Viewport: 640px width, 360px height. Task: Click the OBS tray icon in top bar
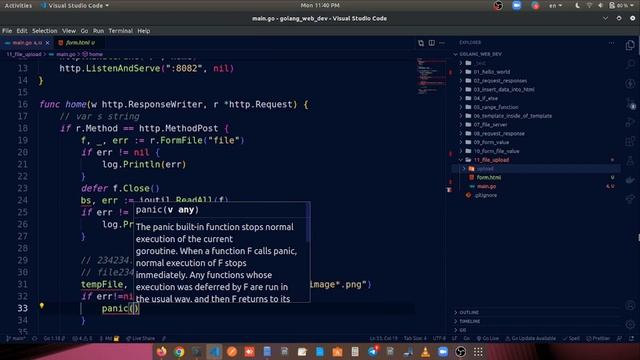click(498, 5)
